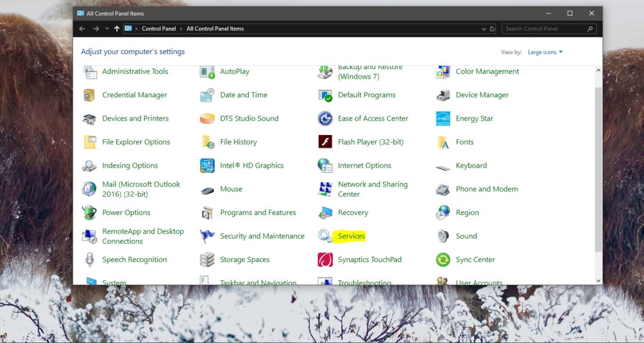Open the address bar recent locations dropdown
This screenshot has width=644, height=343.
[x=485, y=28]
